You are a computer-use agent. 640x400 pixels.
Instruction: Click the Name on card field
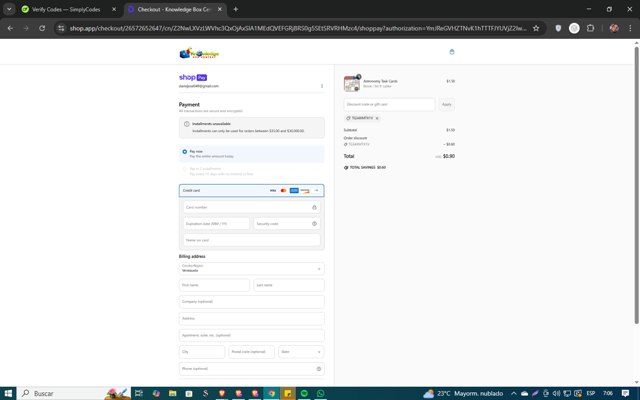(x=251, y=240)
